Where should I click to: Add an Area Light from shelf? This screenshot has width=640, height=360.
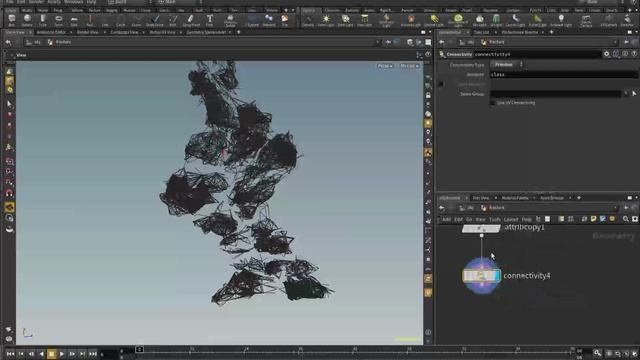tap(364, 20)
